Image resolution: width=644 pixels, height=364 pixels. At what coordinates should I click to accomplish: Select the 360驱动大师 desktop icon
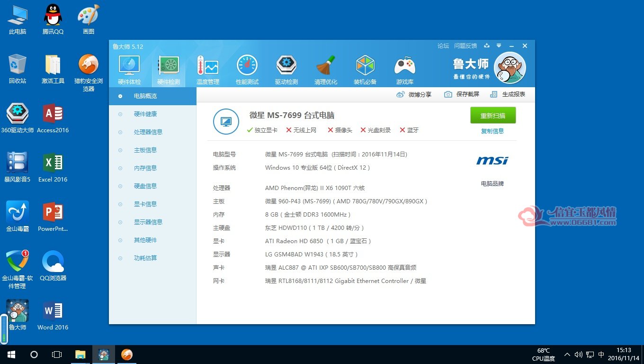(18, 118)
